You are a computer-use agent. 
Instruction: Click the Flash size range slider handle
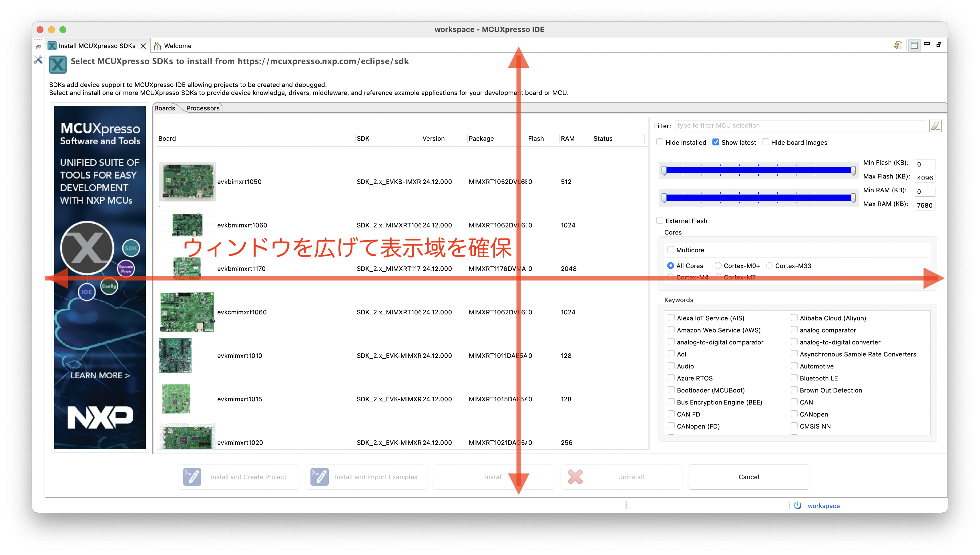pos(664,171)
